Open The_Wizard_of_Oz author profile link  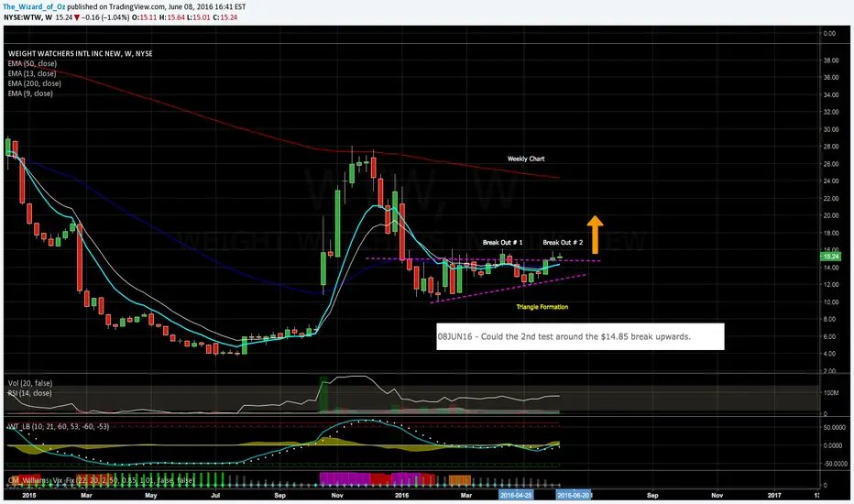(x=34, y=7)
